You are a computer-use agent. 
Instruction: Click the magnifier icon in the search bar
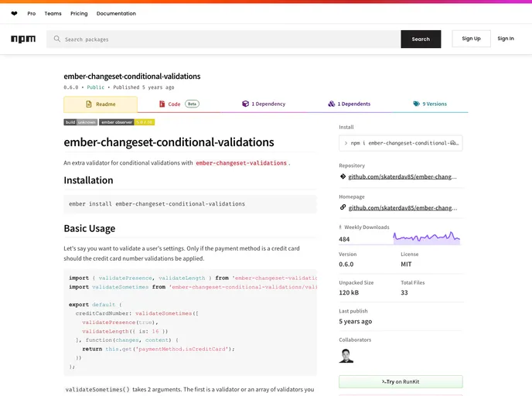click(57, 39)
